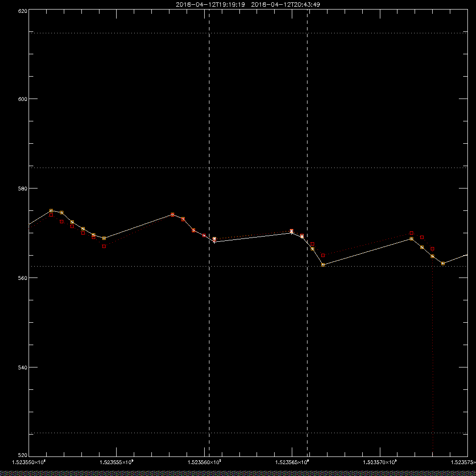Viewport: 476px width, 476px height.
Task: Click the last orange data point near the right edge
Action: [443, 264]
